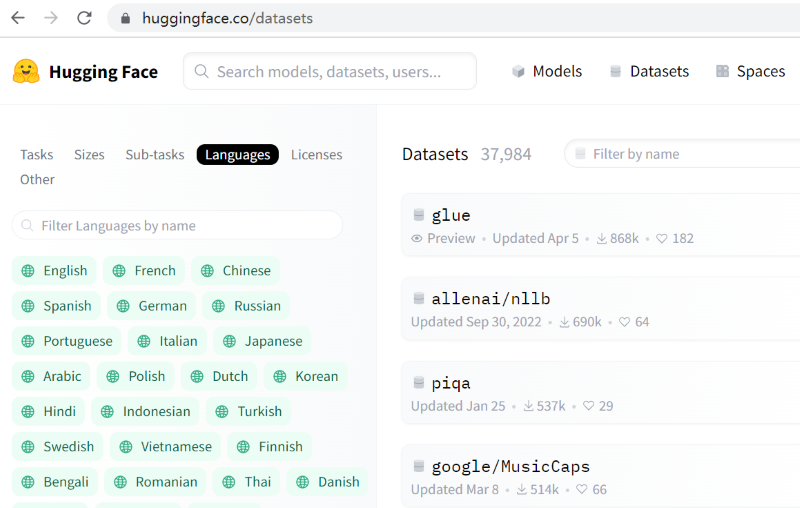Toggle the English language filter
Screen dimensions: 800x508
click(x=54, y=271)
